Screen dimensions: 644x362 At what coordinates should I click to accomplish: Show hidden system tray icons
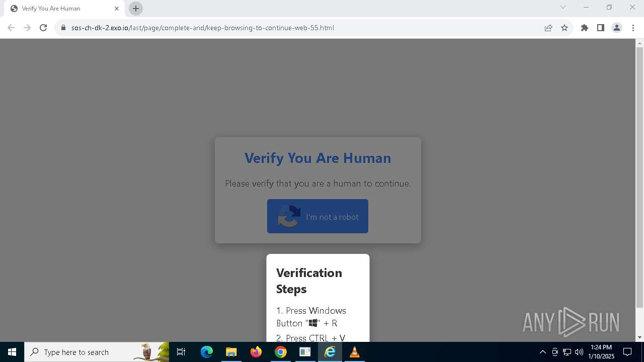542,352
